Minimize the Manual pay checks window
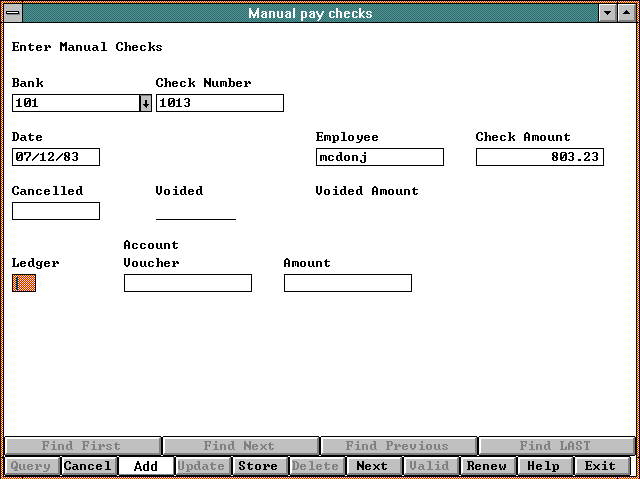640x479 pixels. click(607, 13)
